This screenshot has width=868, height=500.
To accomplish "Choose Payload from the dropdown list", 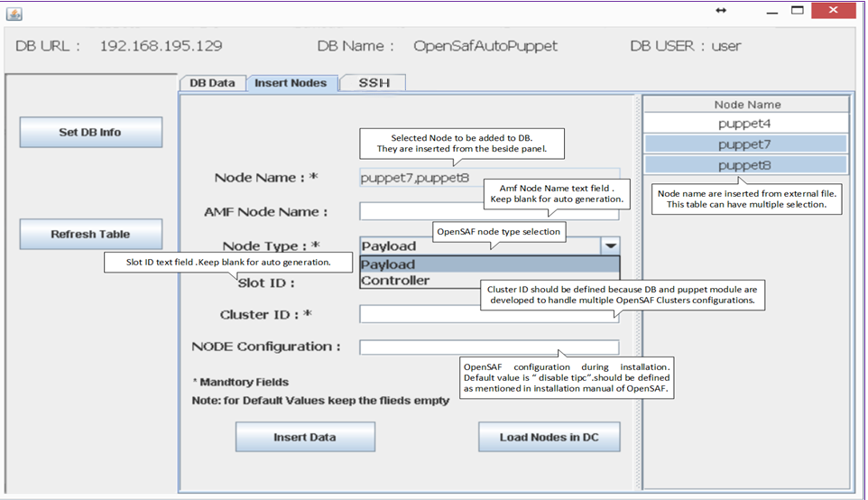I will pos(489,264).
